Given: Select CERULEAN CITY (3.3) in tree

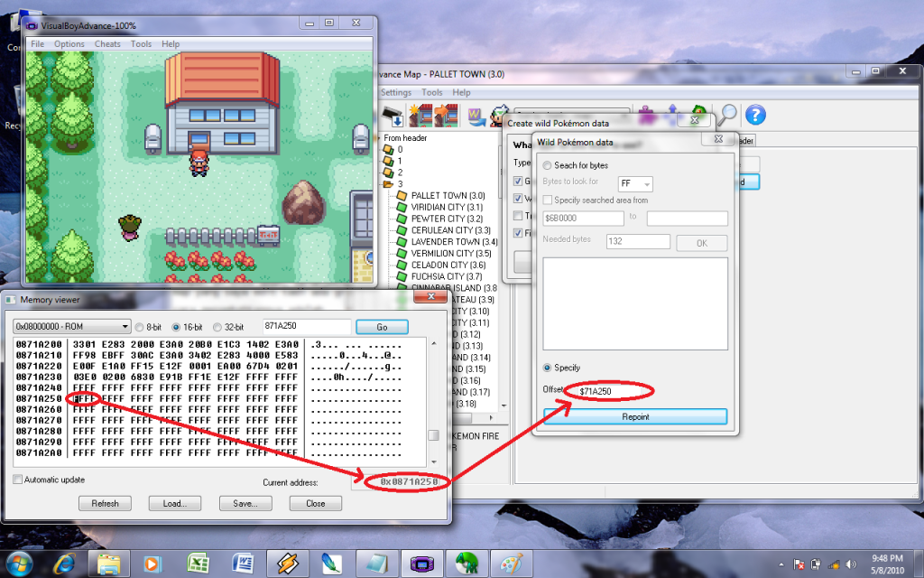Looking at the screenshot, I should pyautogui.click(x=451, y=230).
